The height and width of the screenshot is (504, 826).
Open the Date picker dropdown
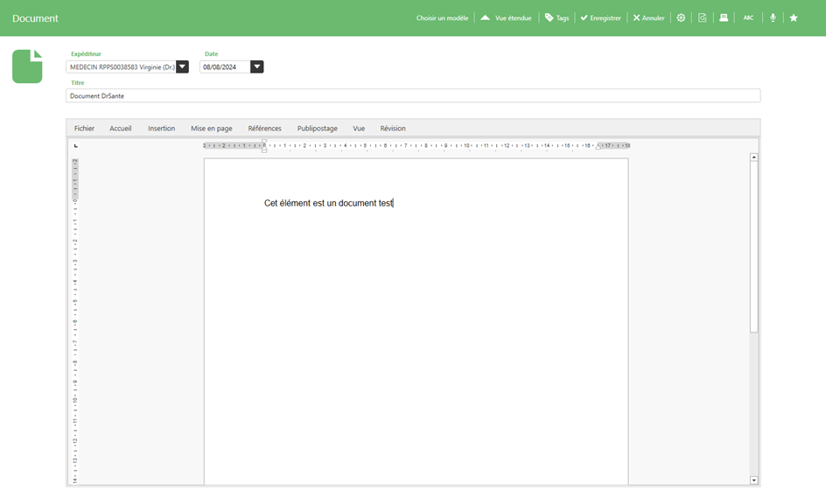pyautogui.click(x=256, y=66)
